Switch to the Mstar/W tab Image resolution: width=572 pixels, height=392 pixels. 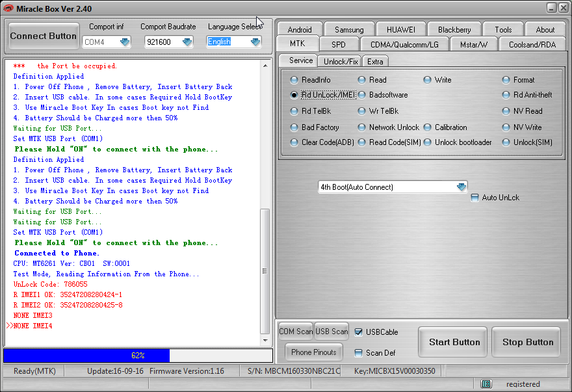pyautogui.click(x=473, y=44)
